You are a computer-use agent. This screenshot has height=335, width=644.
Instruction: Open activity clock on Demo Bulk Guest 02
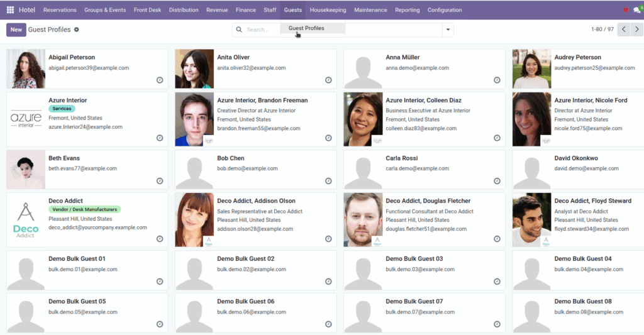pyautogui.click(x=328, y=282)
